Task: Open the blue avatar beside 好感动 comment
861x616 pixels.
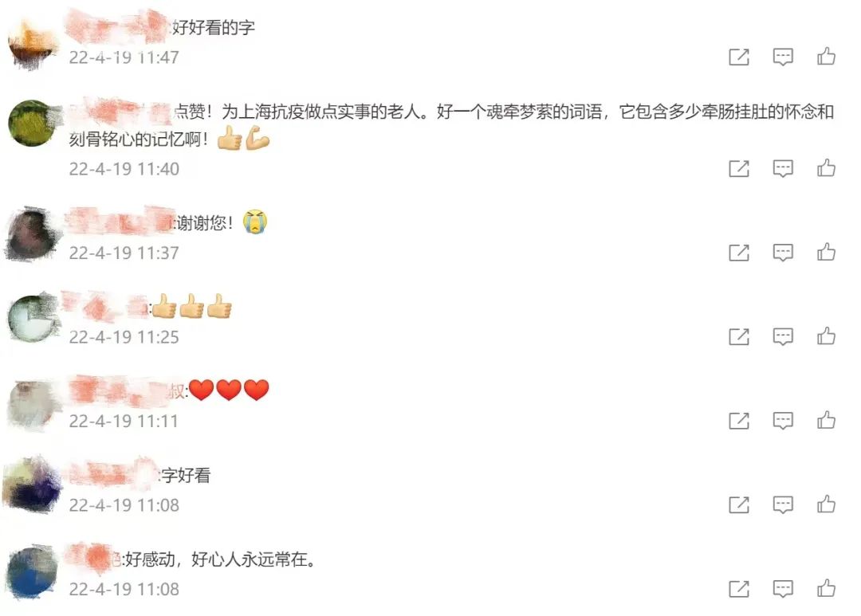Action: click(32, 573)
